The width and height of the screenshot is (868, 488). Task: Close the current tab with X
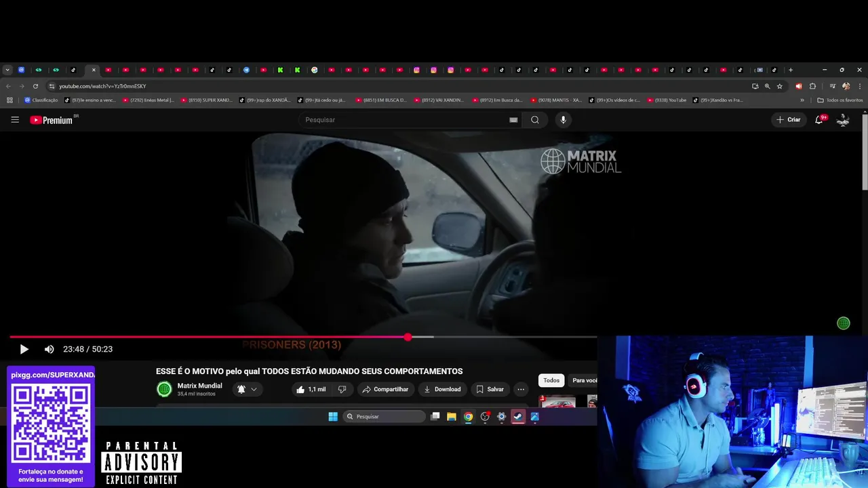point(94,70)
